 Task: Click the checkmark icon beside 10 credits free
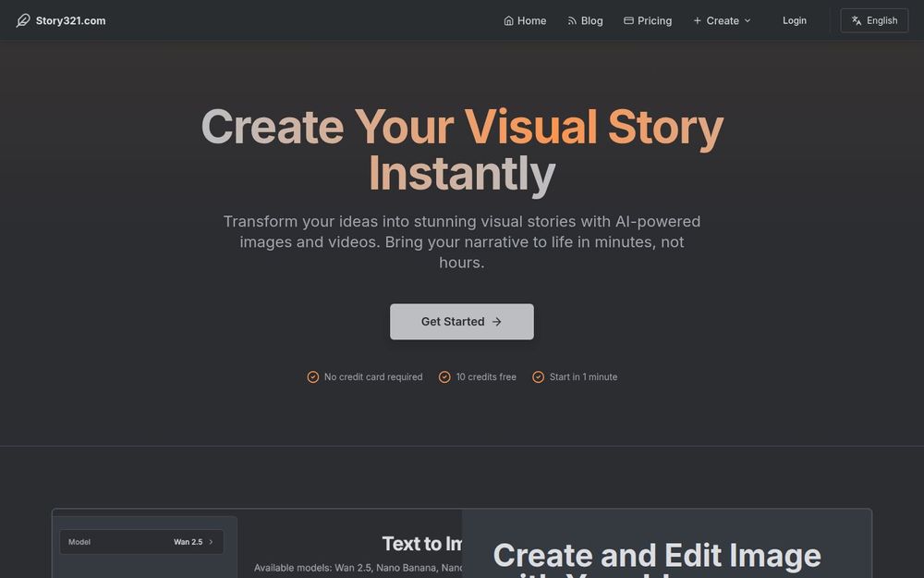(445, 377)
